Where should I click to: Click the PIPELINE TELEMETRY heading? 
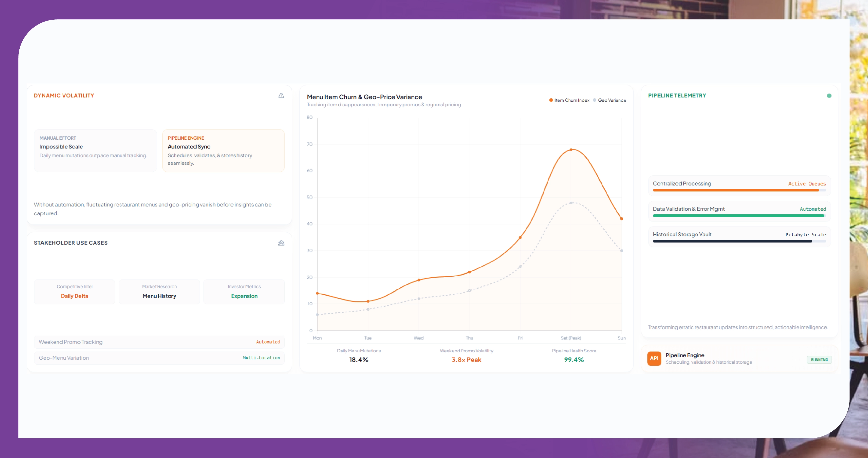tap(677, 96)
